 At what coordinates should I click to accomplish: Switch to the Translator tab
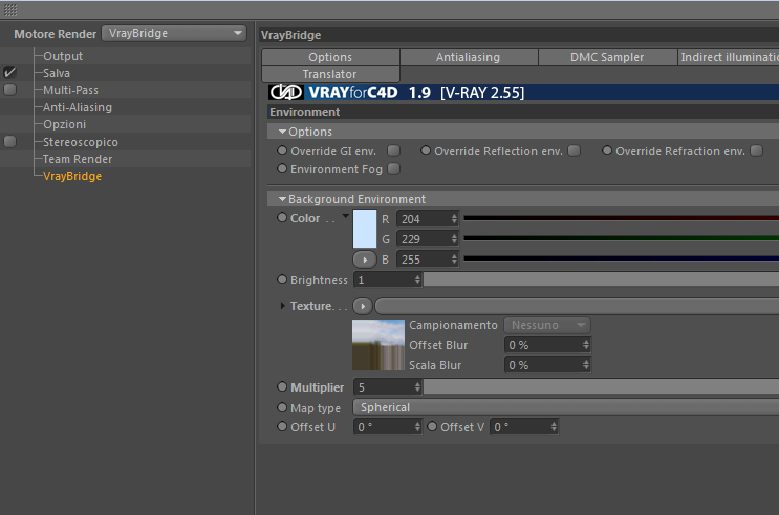[330, 74]
